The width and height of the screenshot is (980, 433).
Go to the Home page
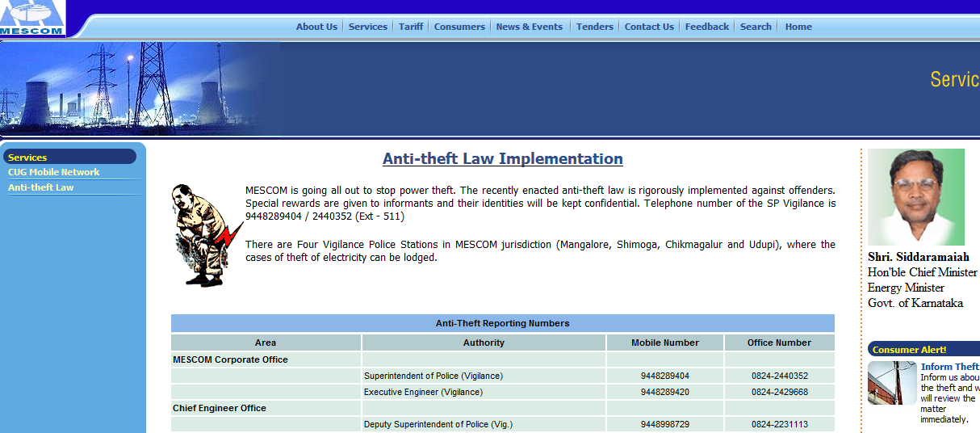tap(798, 27)
